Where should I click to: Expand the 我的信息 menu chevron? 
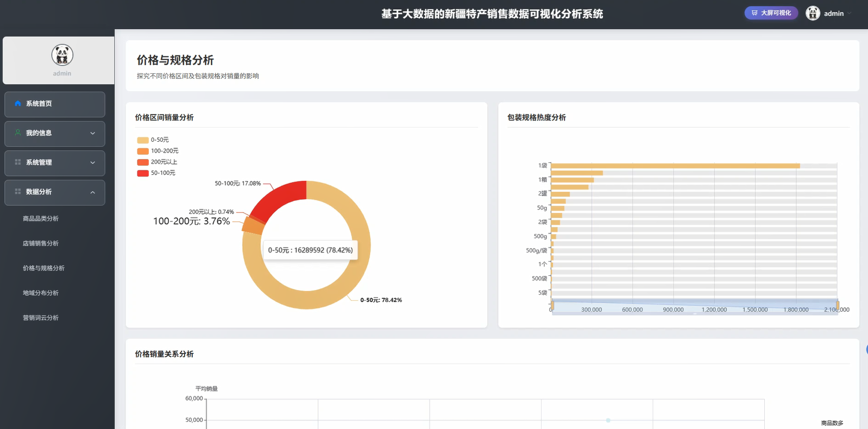pos(92,133)
